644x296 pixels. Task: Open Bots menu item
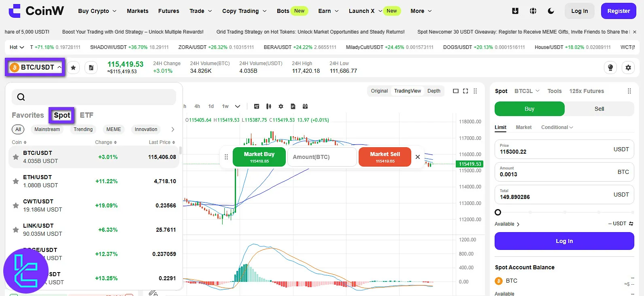(283, 11)
